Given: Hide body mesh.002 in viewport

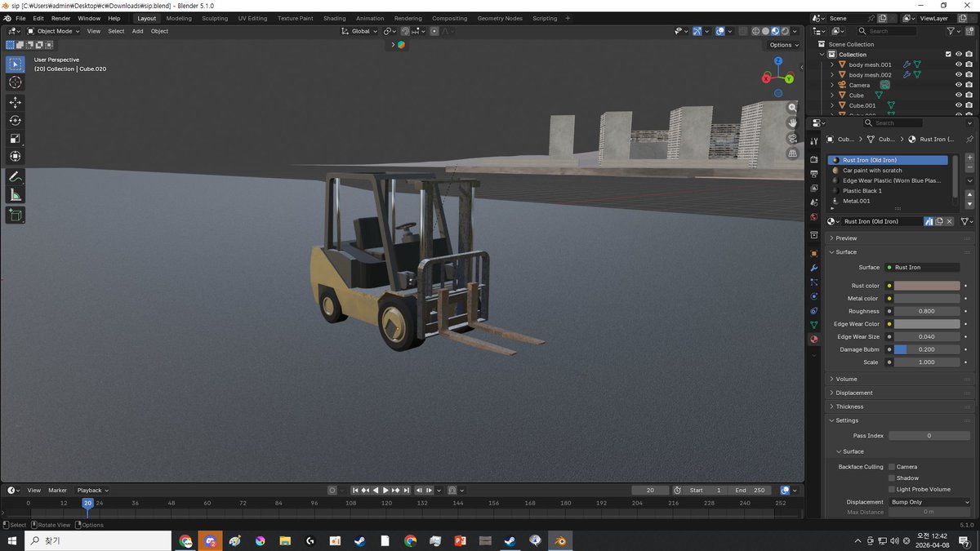Looking at the screenshot, I should pyautogui.click(x=959, y=74).
